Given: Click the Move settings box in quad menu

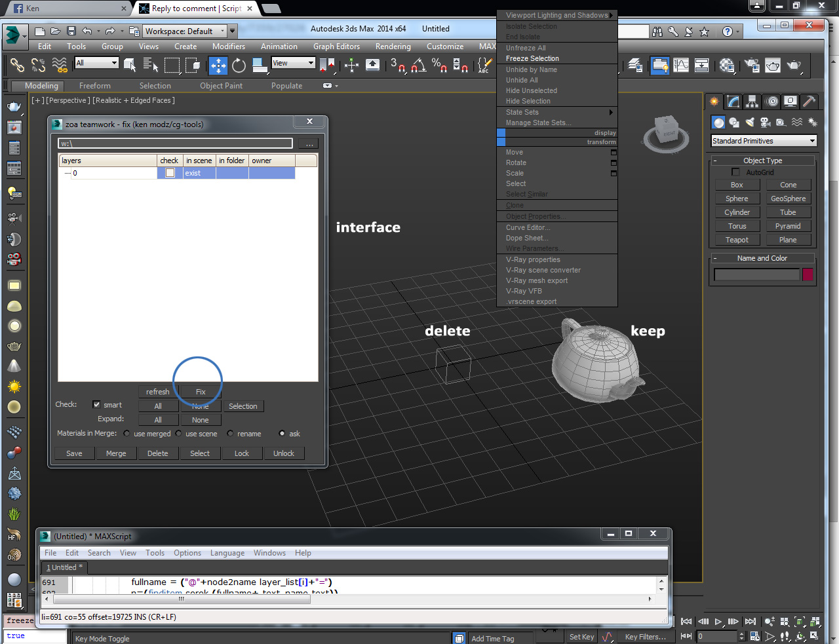Looking at the screenshot, I should (614, 152).
